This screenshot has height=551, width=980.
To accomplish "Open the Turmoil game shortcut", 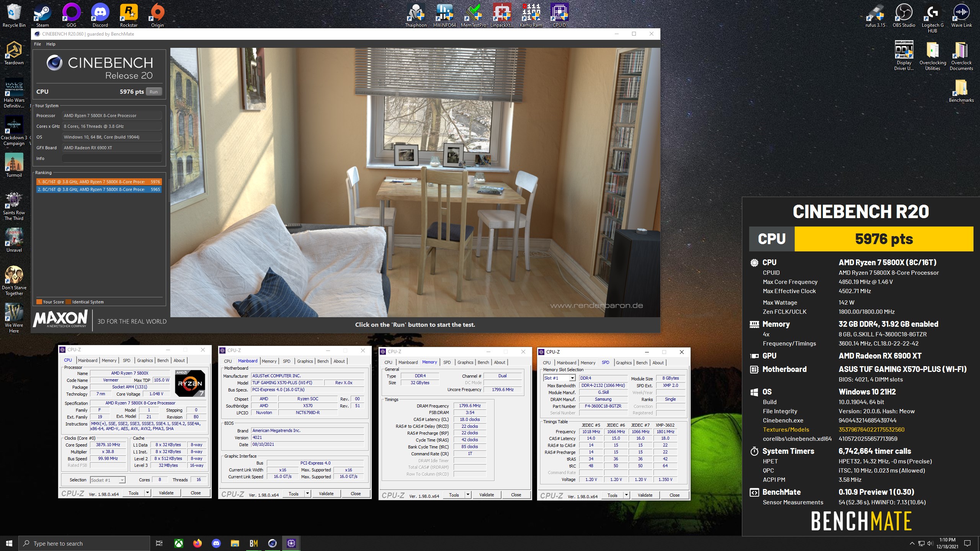I will (14, 165).
